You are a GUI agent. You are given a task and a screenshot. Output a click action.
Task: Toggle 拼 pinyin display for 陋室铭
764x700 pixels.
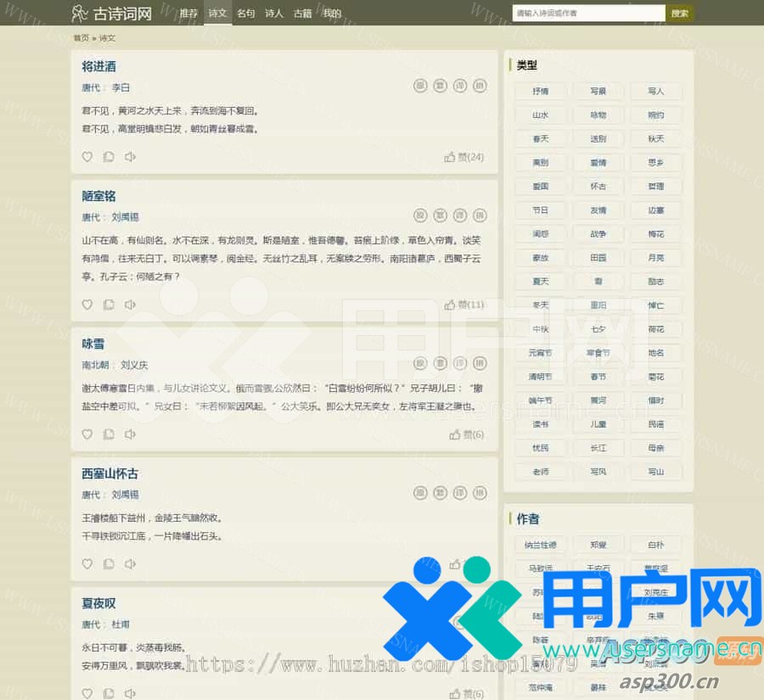point(480,216)
